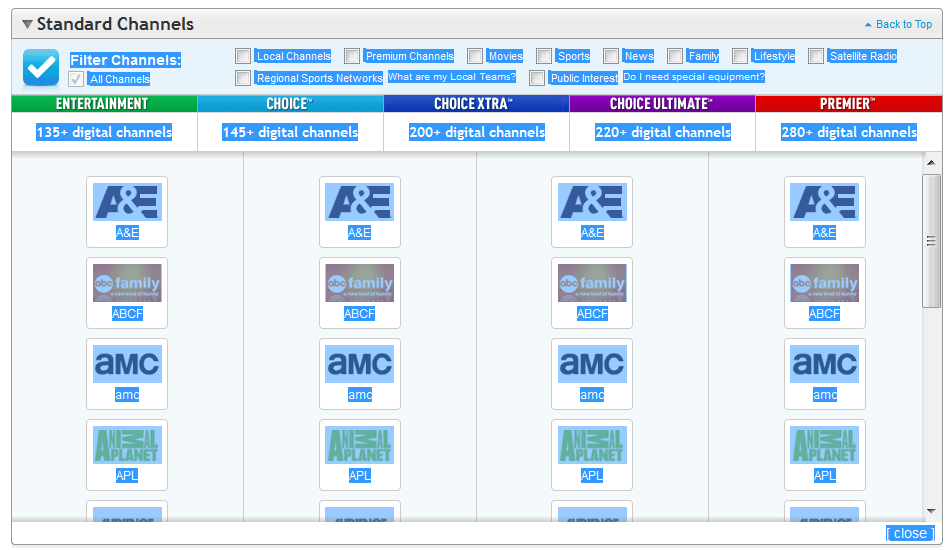Screen dimensions: 948x550
Task: Open 'What are my Local Teams?' link
Action: click(x=452, y=77)
